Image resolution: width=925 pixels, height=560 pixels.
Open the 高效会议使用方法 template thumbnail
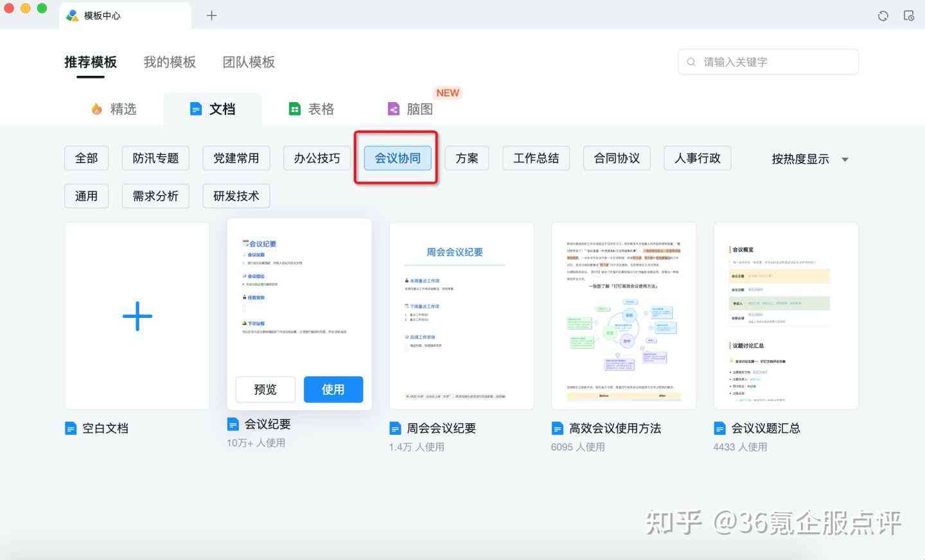pyautogui.click(x=624, y=316)
